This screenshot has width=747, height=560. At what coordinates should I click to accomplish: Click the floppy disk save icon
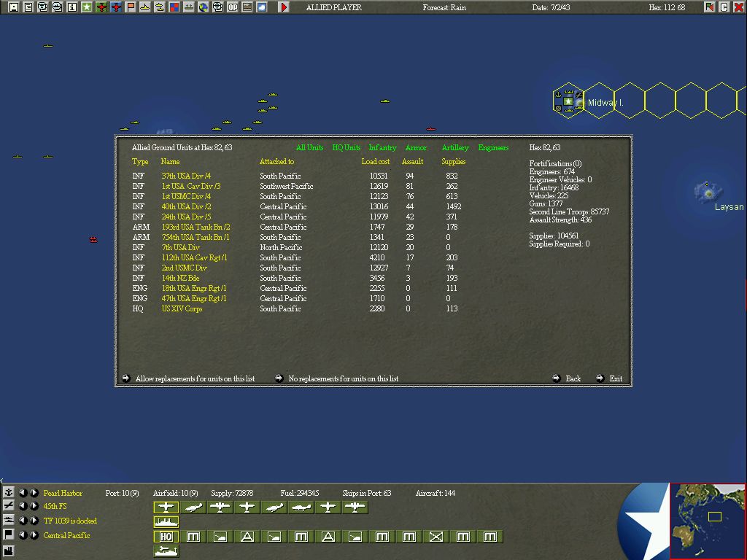pyautogui.click(x=14, y=7)
